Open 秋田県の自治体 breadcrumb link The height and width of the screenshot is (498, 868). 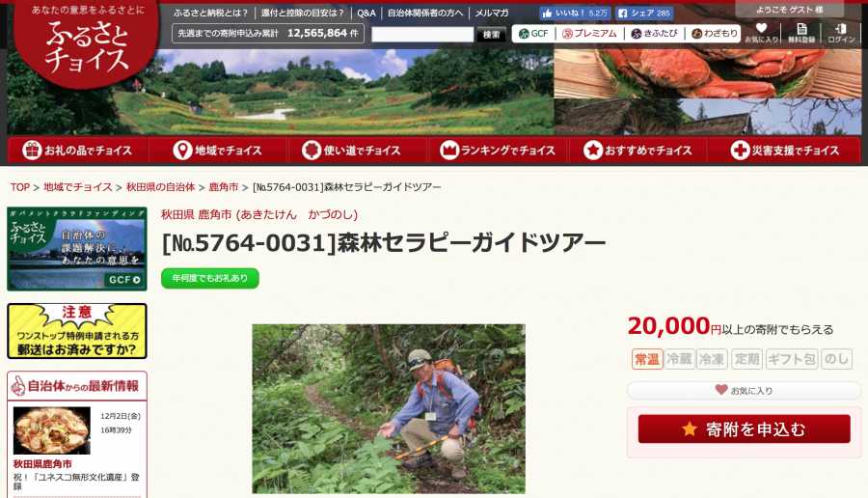[x=160, y=187]
